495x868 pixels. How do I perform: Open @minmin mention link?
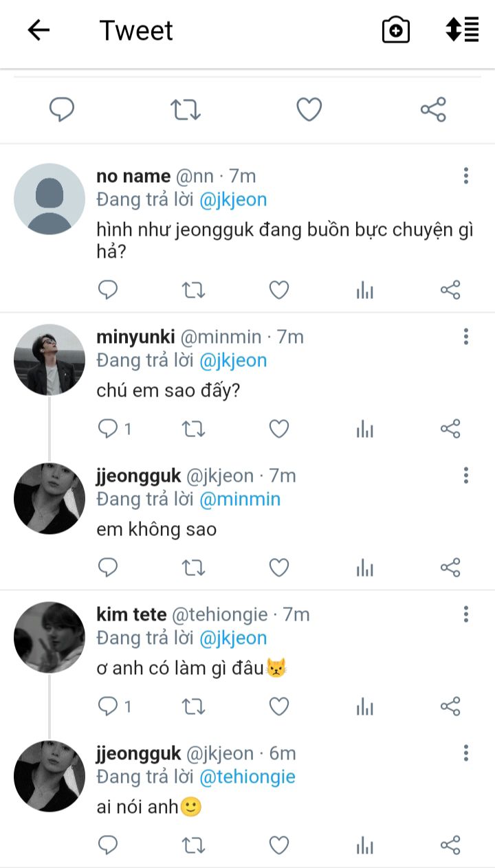239,500
